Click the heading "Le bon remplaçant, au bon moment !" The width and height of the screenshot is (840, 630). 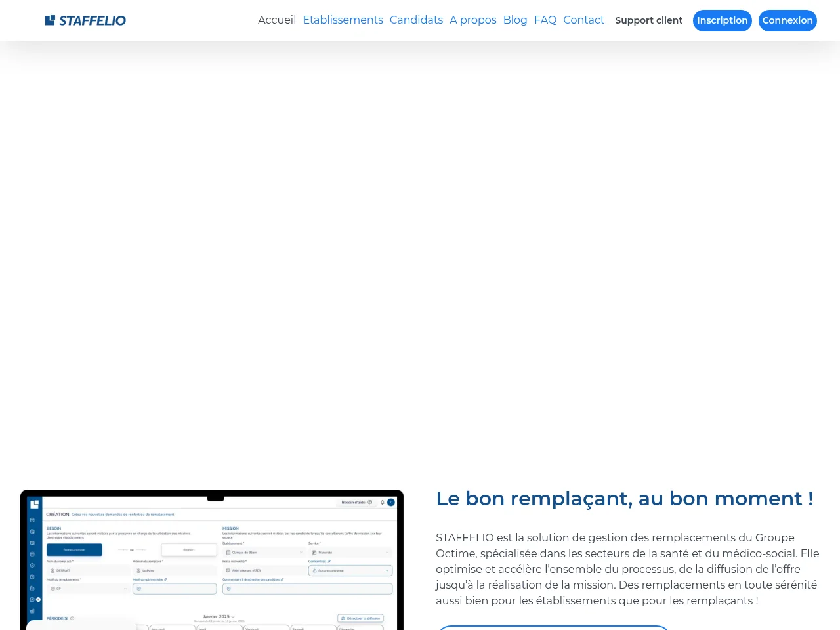625,499
